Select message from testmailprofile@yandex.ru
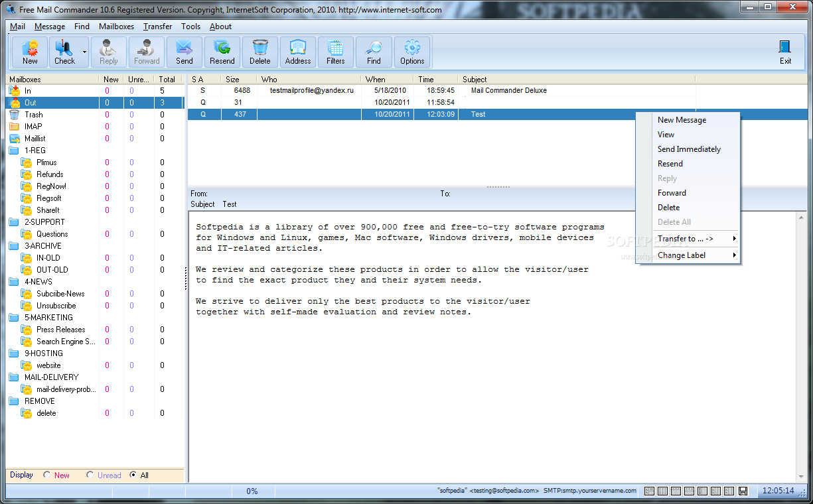 (x=442, y=91)
